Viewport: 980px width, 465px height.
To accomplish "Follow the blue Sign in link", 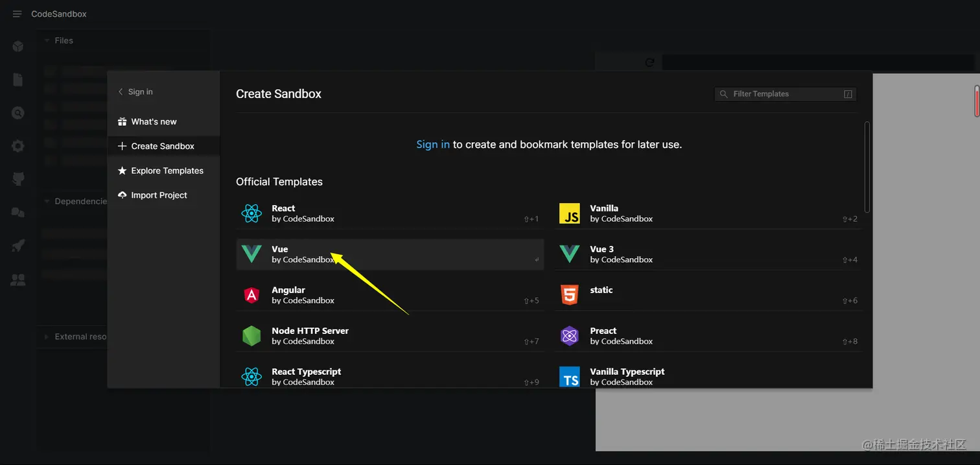I will click(x=433, y=145).
